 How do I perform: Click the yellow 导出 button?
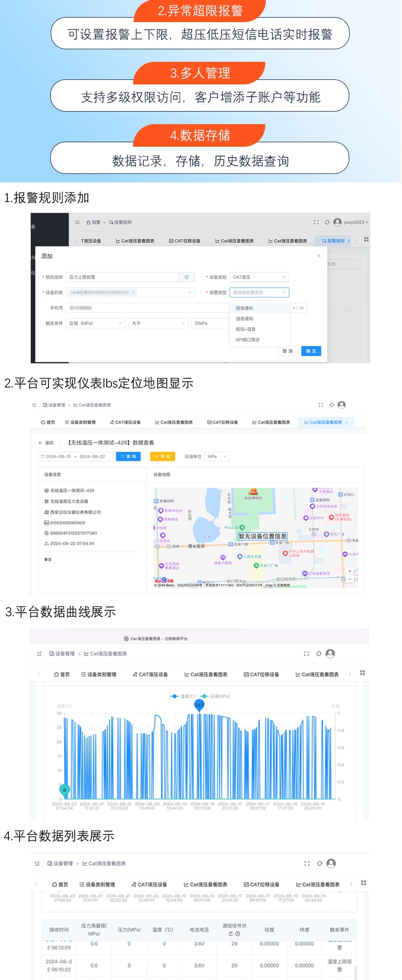[x=163, y=456]
